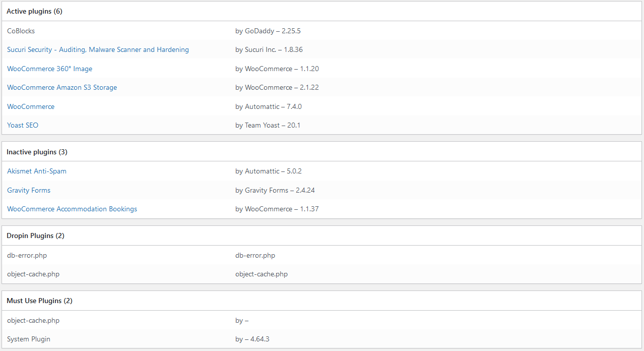Select 'by Automattic – 5.0.2' text
This screenshot has width=644, height=351.
pos(268,171)
